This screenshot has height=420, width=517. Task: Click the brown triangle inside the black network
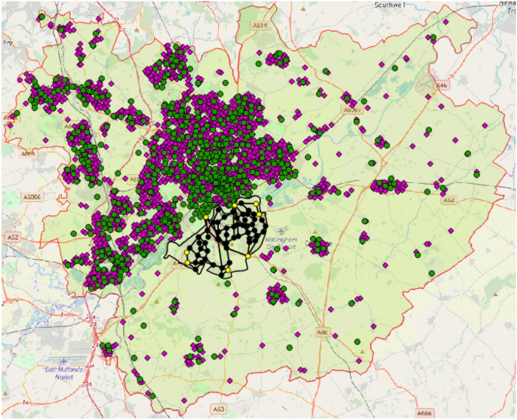tap(232, 245)
